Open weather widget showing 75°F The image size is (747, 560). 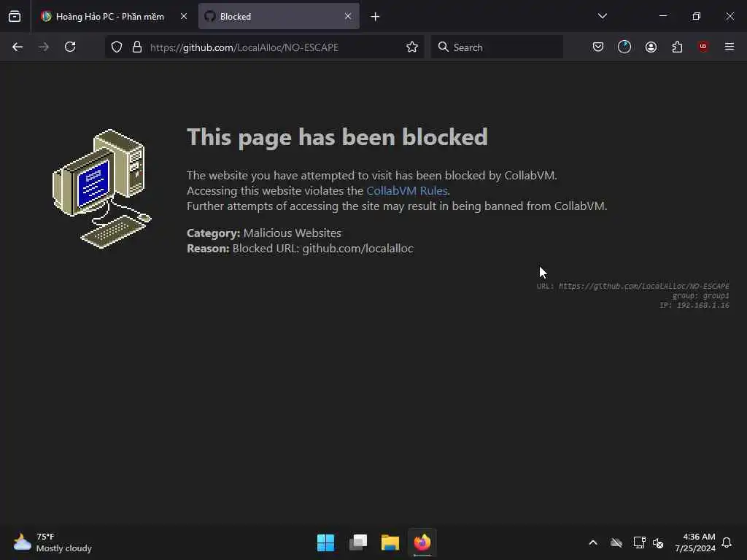53,542
